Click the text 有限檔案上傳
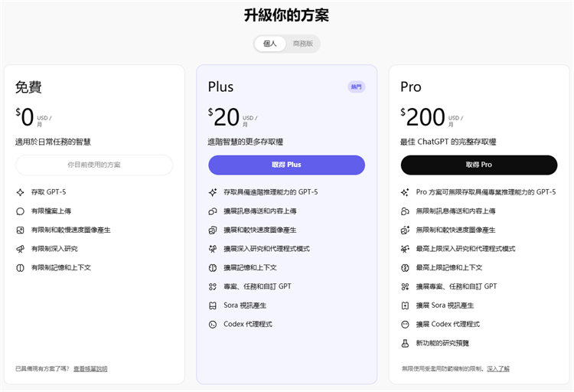The width and height of the screenshot is (574, 392). (51, 211)
